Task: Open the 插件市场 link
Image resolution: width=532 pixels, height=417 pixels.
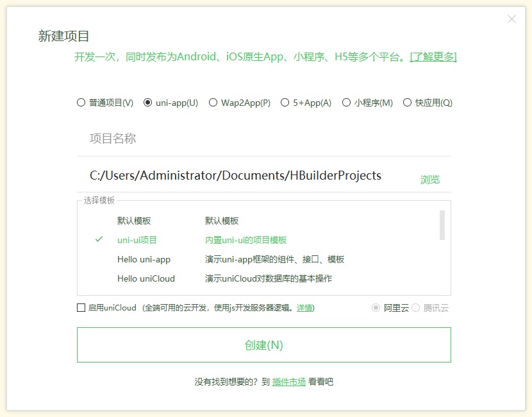Action: pyautogui.click(x=289, y=382)
